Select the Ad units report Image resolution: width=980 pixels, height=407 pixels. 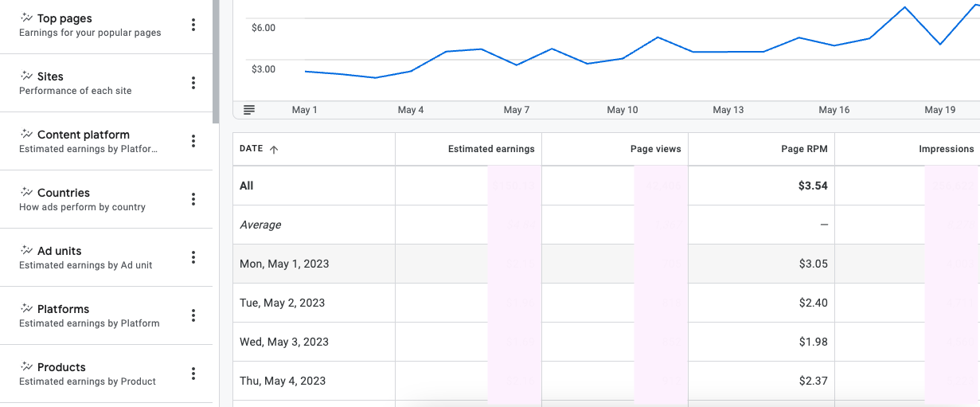point(106,257)
